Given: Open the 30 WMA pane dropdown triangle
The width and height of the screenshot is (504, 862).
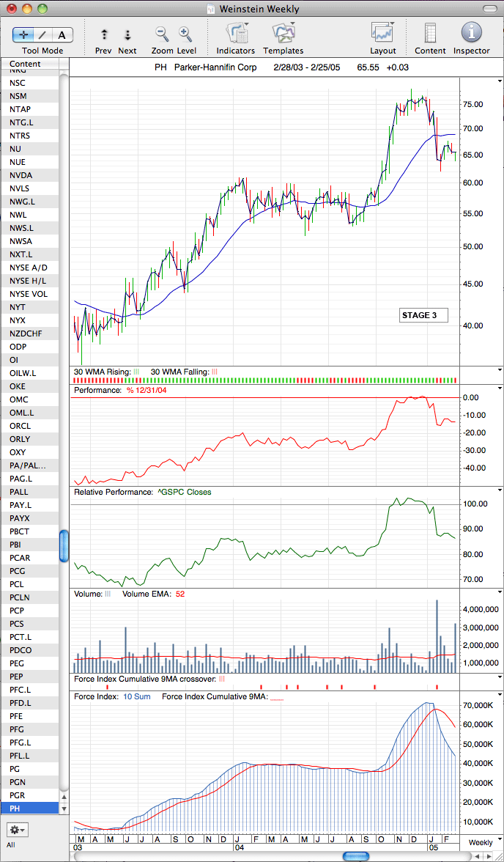Looking at the screenshot, I should 500,370.
